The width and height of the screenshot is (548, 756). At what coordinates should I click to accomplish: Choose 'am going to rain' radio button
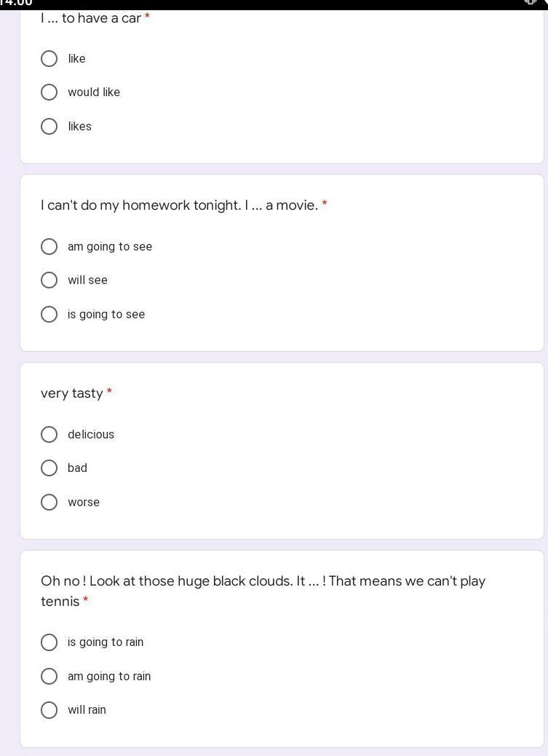point(49,677)
